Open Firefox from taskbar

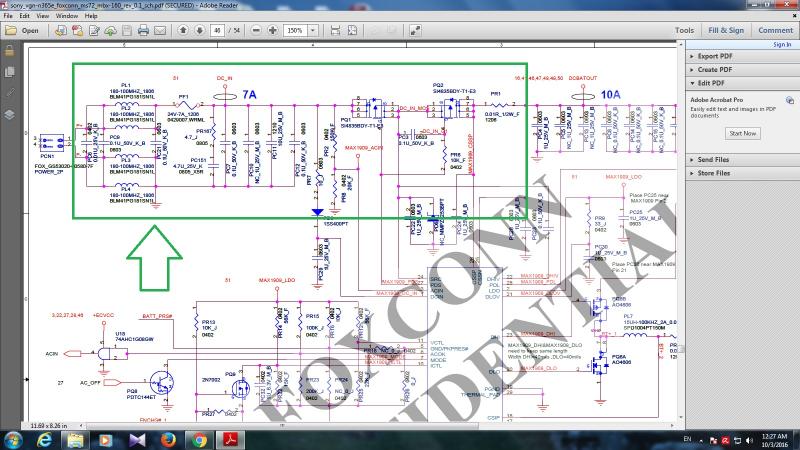tap(168, 440)
